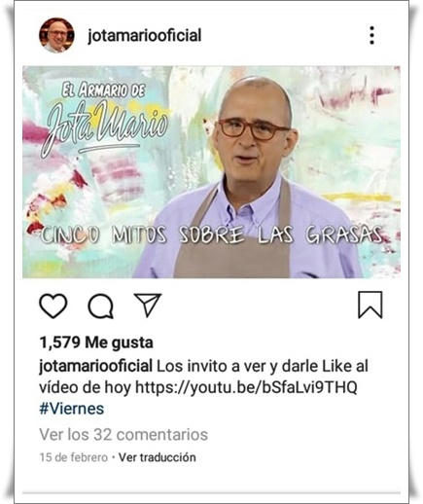The height and width of the screenshot is (504, 423).
Task: Save the post with the bookmark icon
Action: [x=370, y=305]
